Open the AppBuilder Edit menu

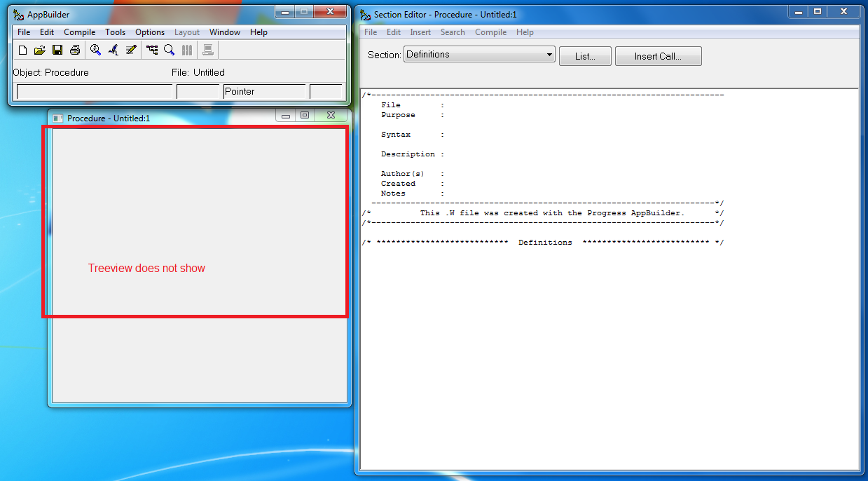coord(47,32)
